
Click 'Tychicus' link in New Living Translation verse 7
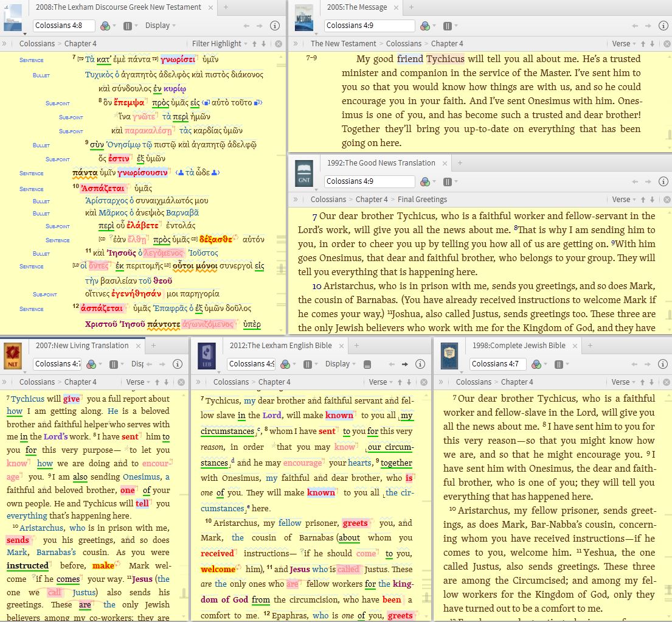pos(27,399)
